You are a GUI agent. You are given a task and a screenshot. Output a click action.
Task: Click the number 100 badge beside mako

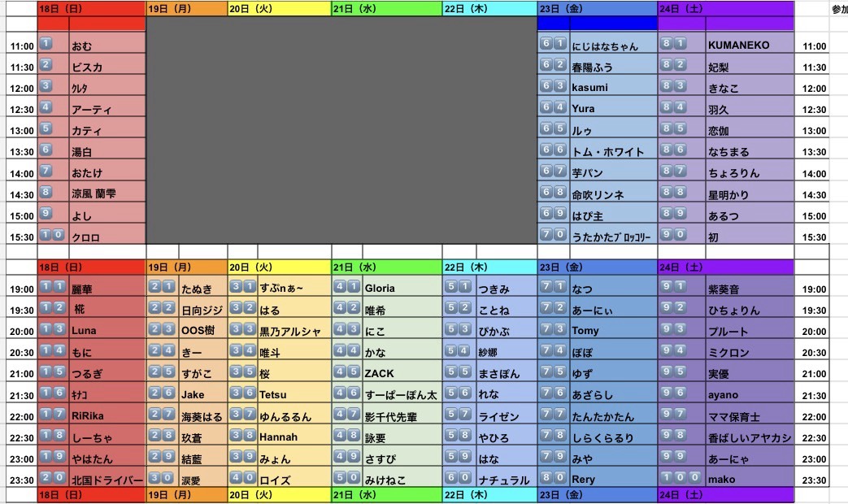click(x=681, y=477)
